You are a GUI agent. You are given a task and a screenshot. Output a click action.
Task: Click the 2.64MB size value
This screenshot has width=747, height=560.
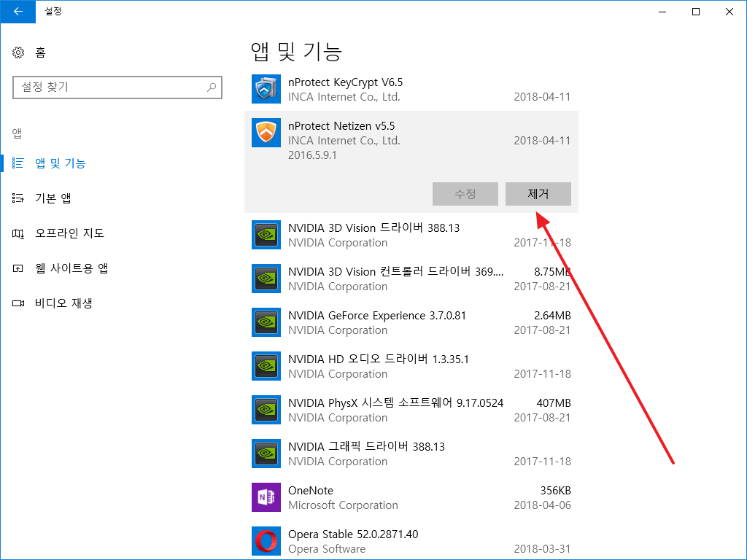click(x=552, y=315)
